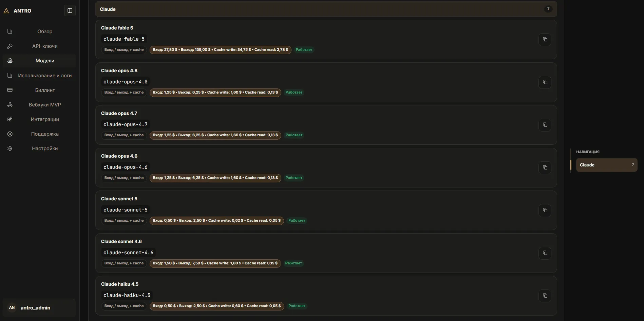Open Настройки
Screen dimensions: 644x321
click(39, 148)
